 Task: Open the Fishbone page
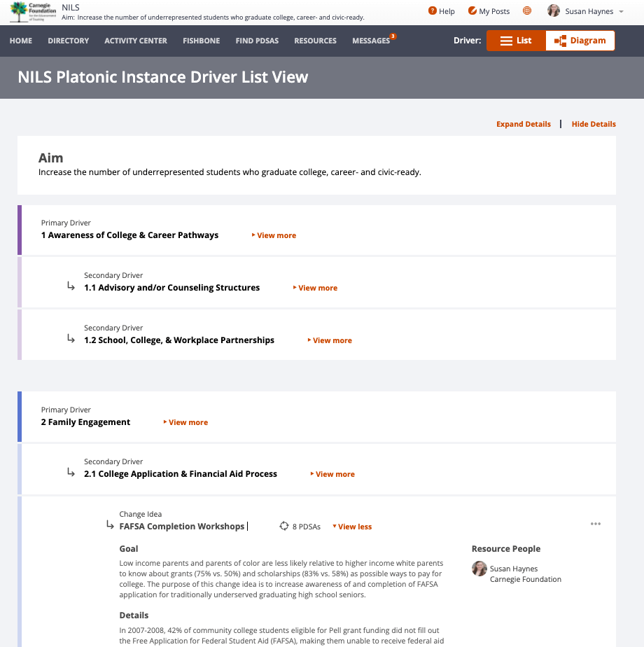pyautogui.click(x=202, y=41)
